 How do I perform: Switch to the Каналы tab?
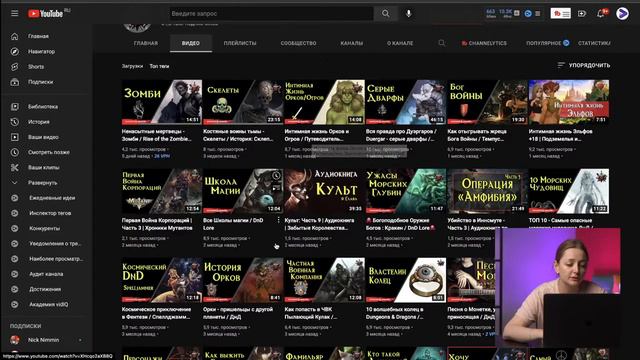tap(351, 43)
